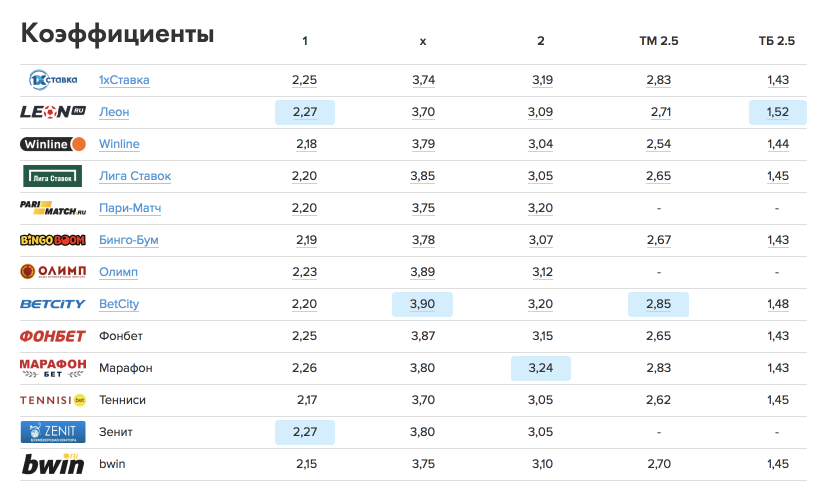Click the Zenit bookmaker logo
822x500 pixels.
[x=53, y=432]
